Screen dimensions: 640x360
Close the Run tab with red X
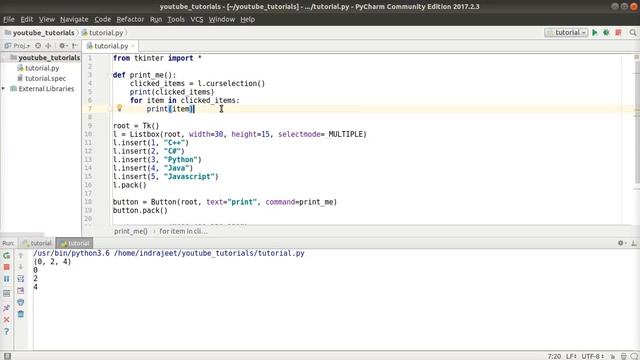7,320
